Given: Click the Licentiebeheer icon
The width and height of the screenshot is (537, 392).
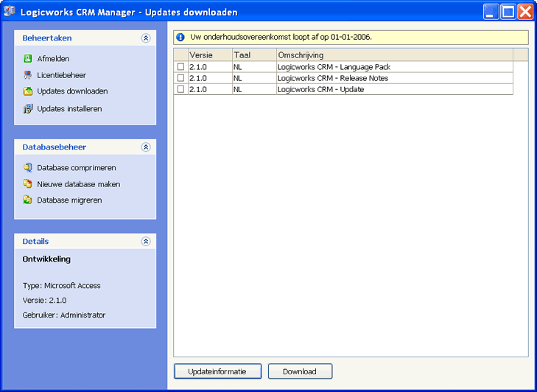Looking at the screenshot, I should coord(28,75).
